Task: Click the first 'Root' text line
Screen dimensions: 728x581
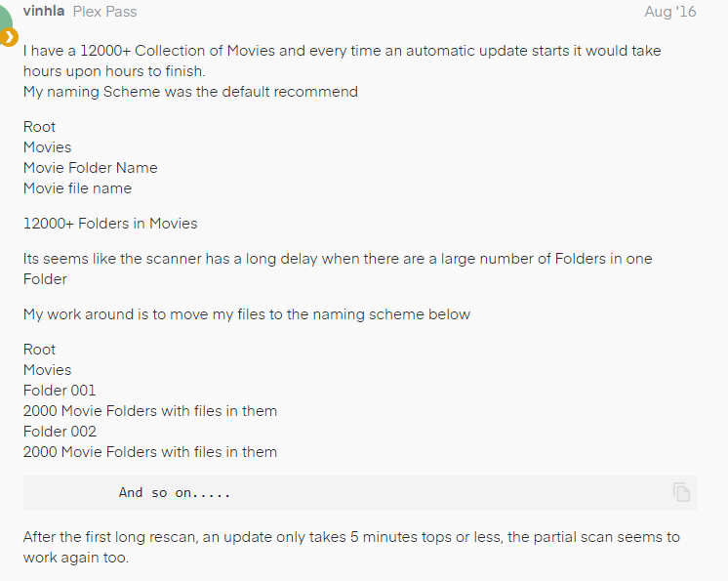Action: (40, 127)
